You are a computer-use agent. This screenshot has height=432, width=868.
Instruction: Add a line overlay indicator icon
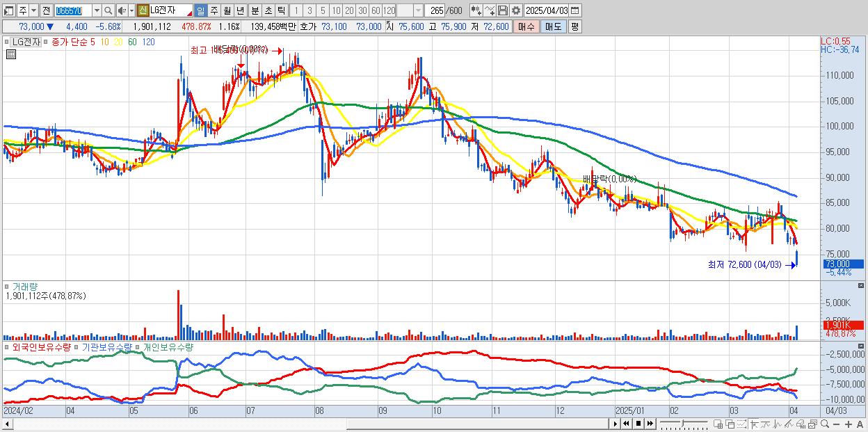pyautogui.click(x=490, y=10)
